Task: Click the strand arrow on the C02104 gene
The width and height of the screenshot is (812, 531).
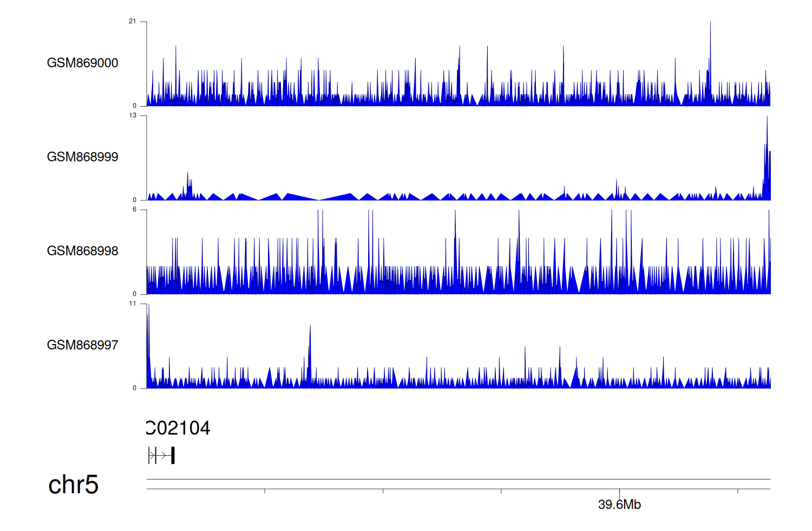Action: coord(163,456)
